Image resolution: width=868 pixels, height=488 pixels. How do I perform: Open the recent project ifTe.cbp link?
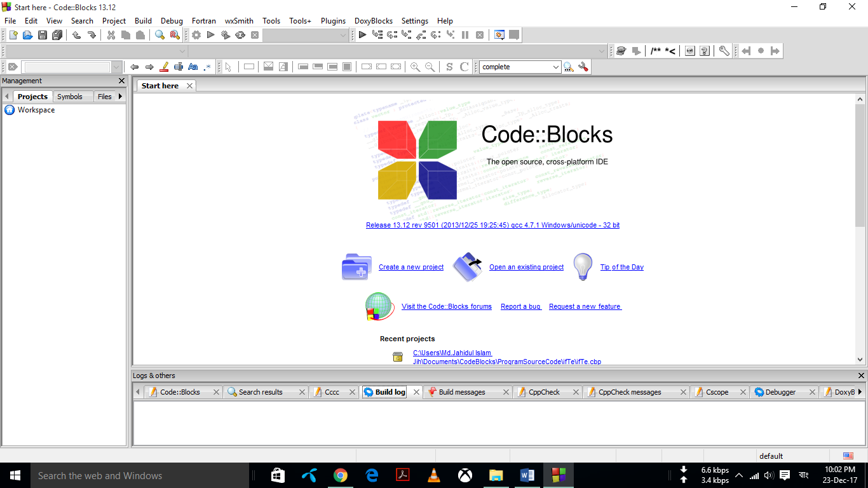[507, 357]
